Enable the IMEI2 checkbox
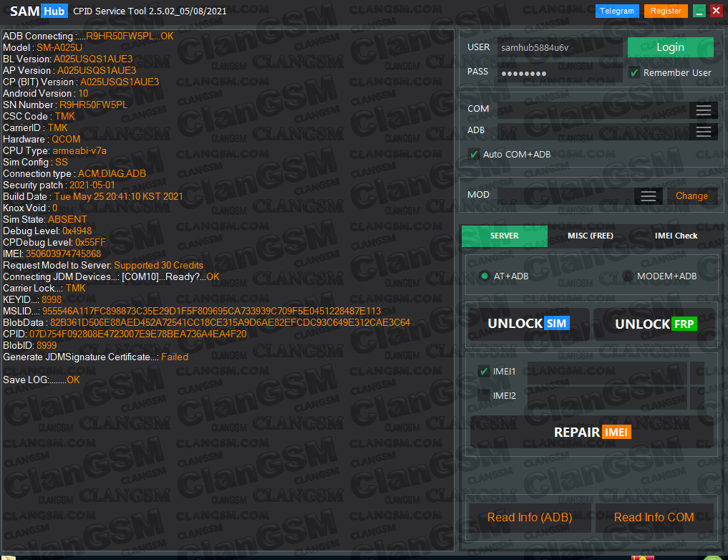The width and height of the screenshot is (728, 560). coord(484,396)
